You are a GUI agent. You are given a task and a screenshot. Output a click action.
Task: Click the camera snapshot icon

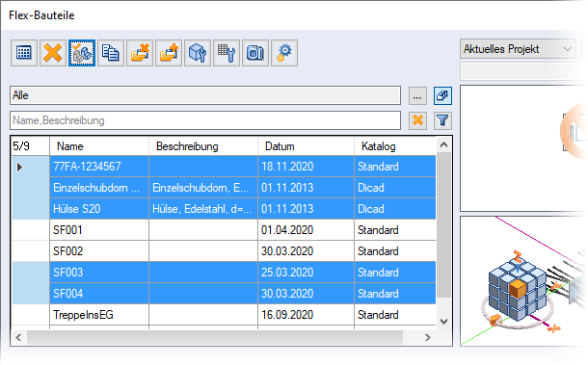coord(255,53)
